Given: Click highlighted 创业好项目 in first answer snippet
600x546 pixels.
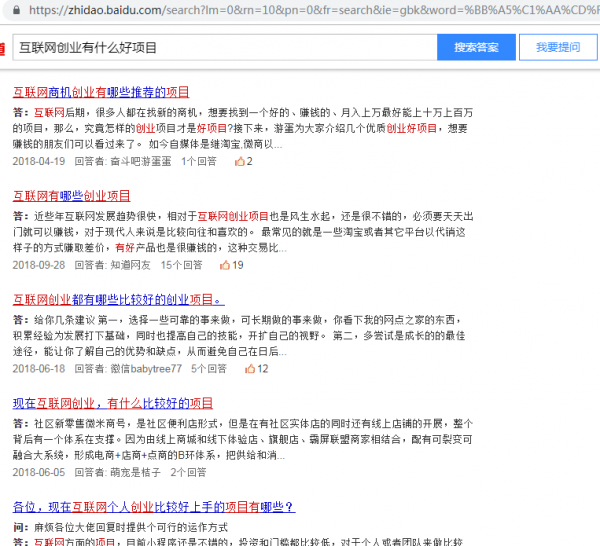Looking at the screenshot, I should tap(411, 129).
